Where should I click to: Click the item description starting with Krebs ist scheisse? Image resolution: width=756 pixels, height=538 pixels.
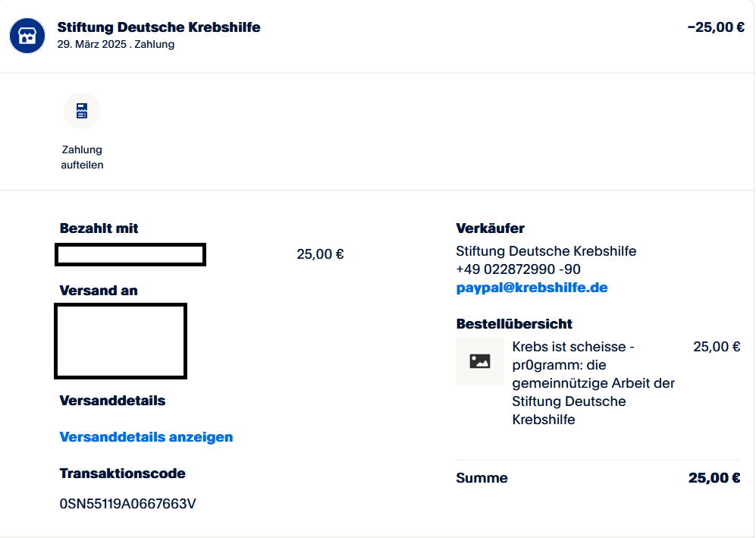tap(593, 383)
